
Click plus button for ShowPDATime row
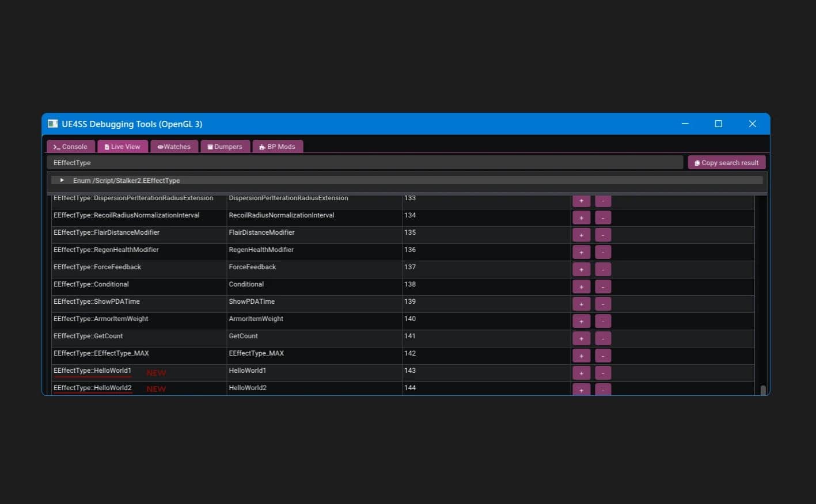(x=581, y=304)
